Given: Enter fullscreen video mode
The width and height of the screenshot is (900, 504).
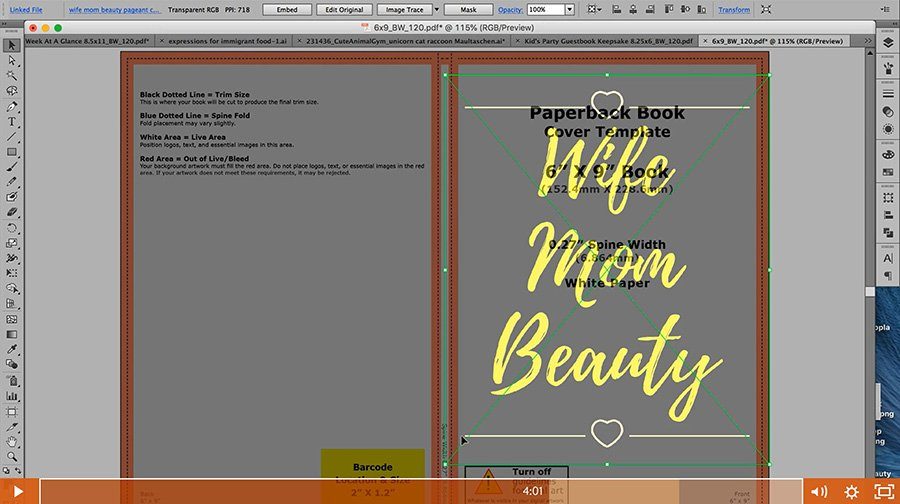Looking at the screenshot, I should coord(883,491).
